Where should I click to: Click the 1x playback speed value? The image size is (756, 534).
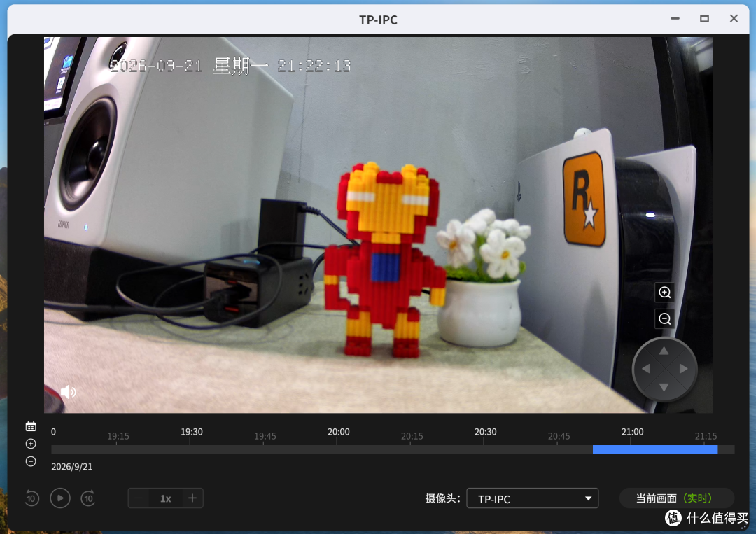[x=165, y=498]
